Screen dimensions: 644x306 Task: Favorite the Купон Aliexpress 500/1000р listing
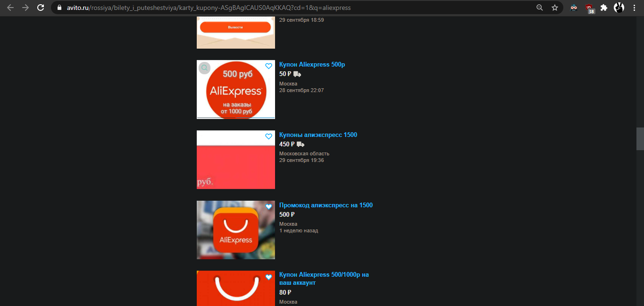268,277
